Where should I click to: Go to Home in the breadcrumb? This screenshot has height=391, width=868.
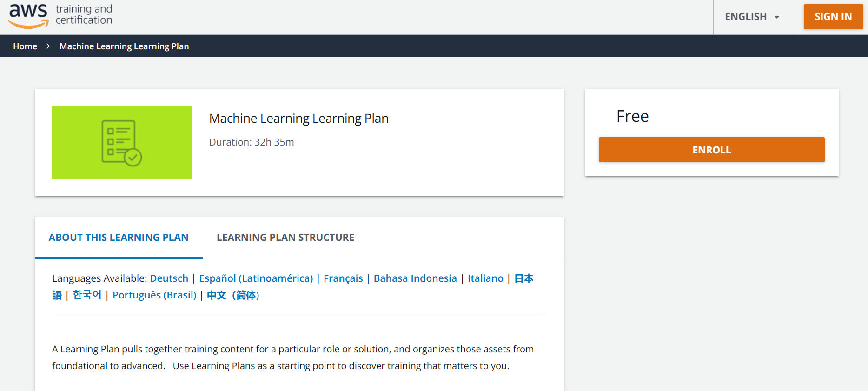point(25,46)
